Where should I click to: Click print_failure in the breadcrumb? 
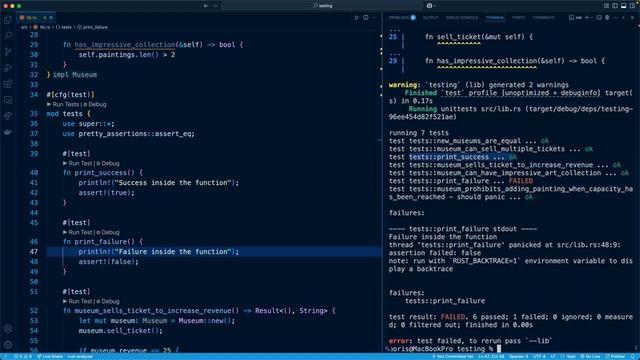coord(95,27)
